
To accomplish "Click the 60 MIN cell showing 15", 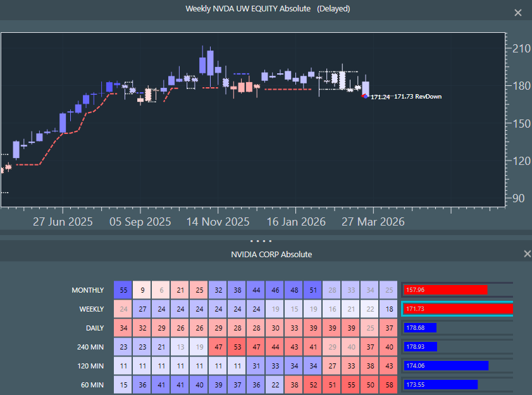I will 123,385.
